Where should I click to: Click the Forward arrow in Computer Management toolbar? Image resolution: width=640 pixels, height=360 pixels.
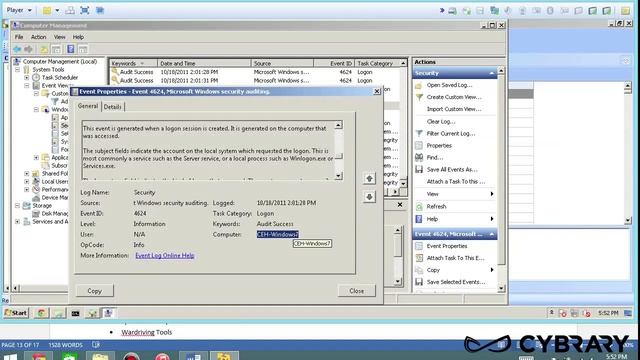coord(28,49)
